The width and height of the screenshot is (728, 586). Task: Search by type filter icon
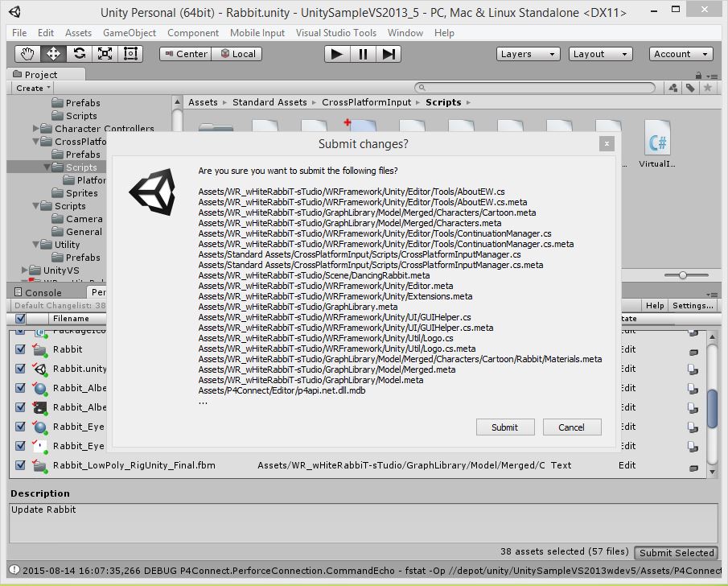673,88
